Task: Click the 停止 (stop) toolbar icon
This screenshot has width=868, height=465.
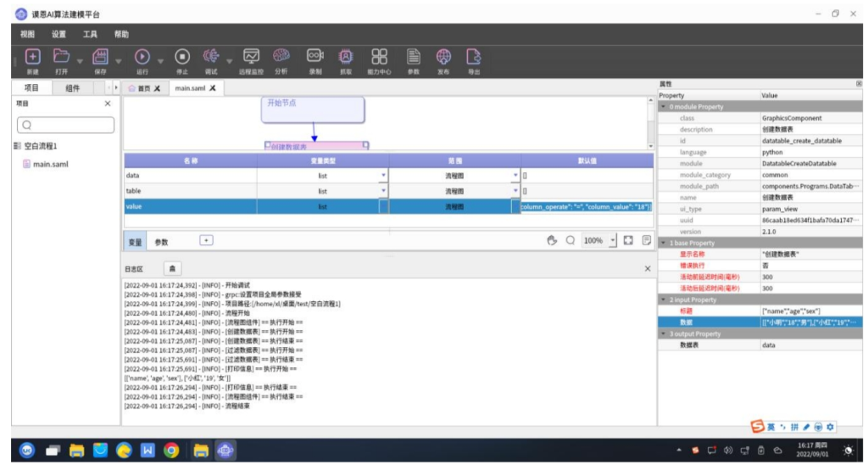Action: (x=182, y=56)
